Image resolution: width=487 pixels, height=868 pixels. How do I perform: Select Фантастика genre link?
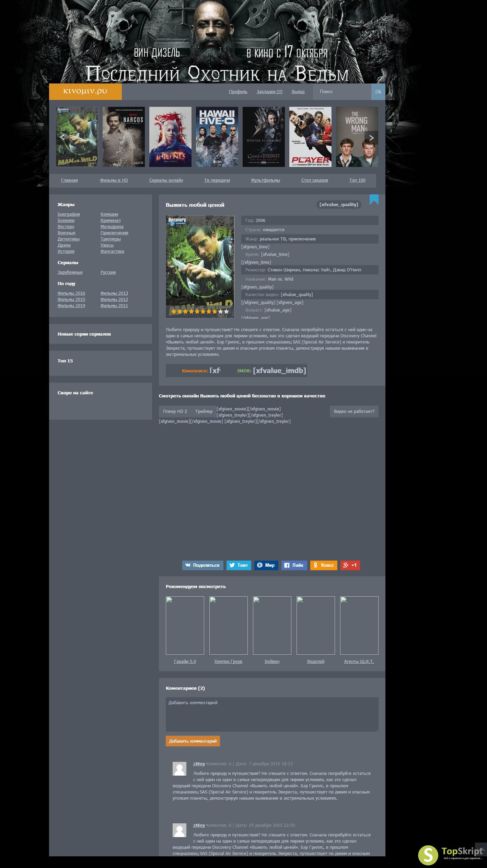112,251
